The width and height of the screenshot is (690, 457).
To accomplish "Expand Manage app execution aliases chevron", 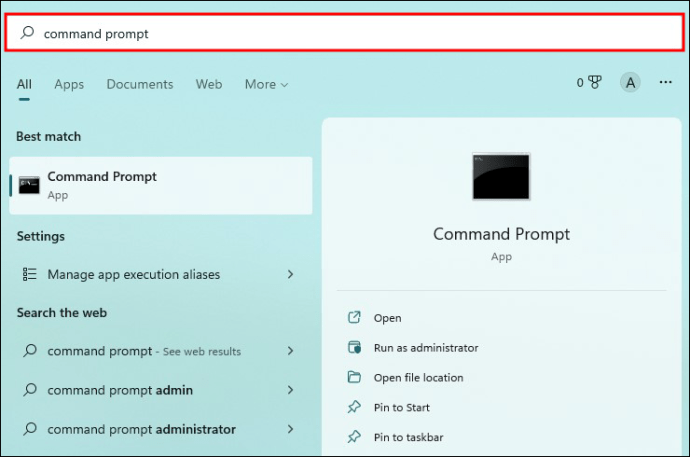I will (290, 274).
